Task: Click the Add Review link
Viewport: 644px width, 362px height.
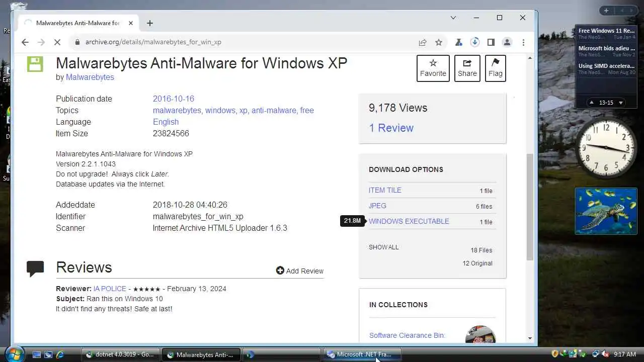Action: (x=300, y=270)
